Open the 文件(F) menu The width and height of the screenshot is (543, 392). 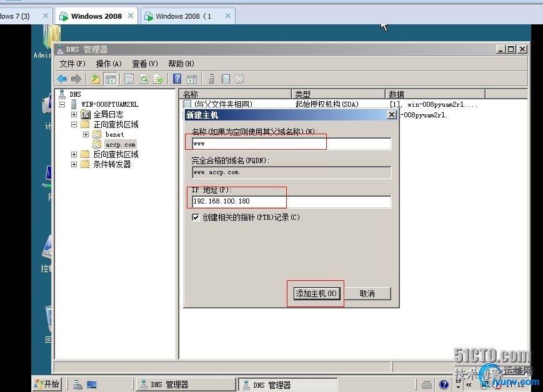coord(72,64)
